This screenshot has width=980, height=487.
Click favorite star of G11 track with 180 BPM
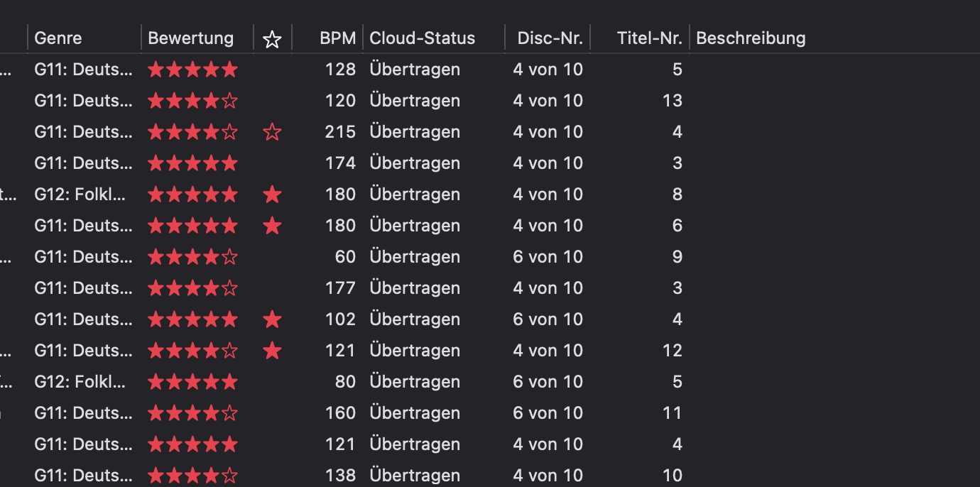[x=272, y=226]
